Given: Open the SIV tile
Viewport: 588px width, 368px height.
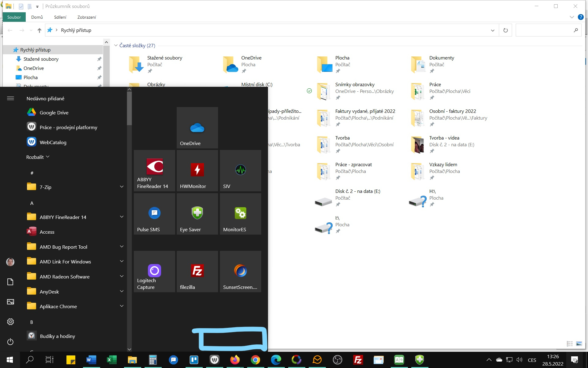Looking at the screenshot, I should (x=240, y=171).
